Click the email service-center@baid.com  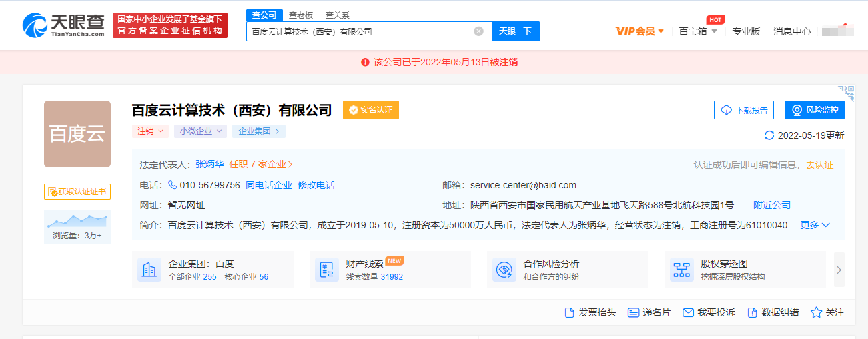pyautogui.click(x=523, y=185)
